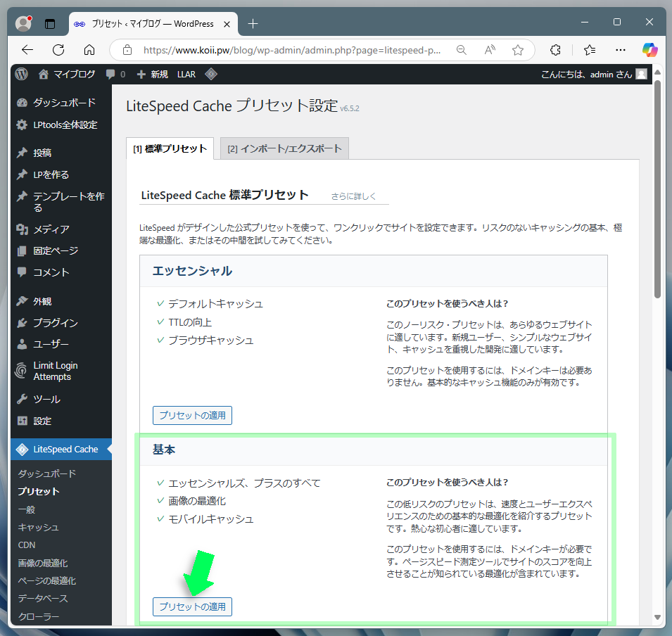Switch to the [2] インポート/エクスポート tab
The height and width of the screenshot is (636, 672).
tap(284, 148)
